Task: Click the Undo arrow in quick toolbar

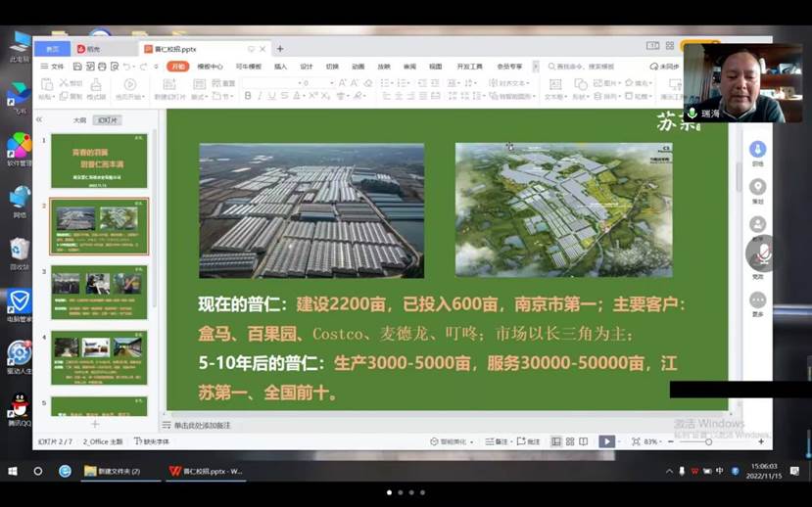Action: 126,67
